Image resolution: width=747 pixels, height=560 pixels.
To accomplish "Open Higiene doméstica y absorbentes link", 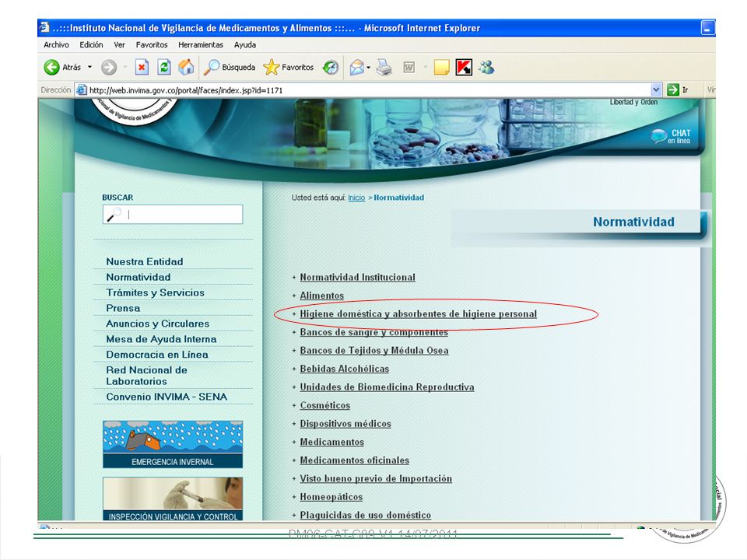I will click(x=419, y=313).
